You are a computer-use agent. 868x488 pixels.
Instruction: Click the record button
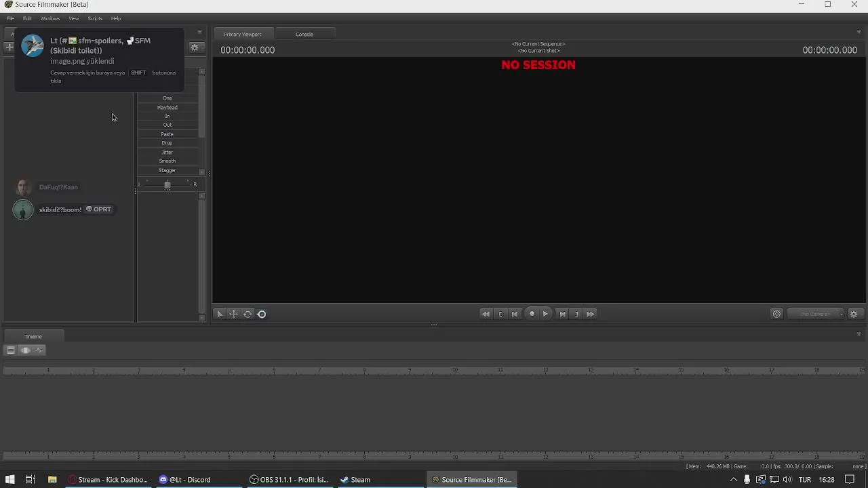532,314
